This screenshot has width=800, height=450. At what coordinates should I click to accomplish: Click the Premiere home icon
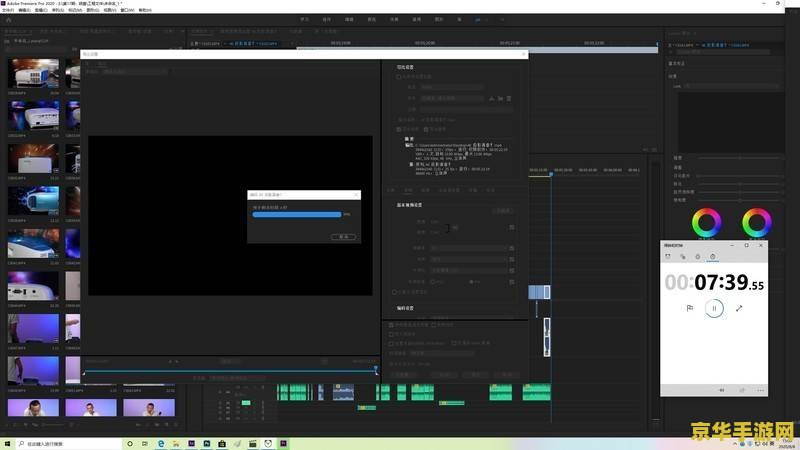pos(9,19)
